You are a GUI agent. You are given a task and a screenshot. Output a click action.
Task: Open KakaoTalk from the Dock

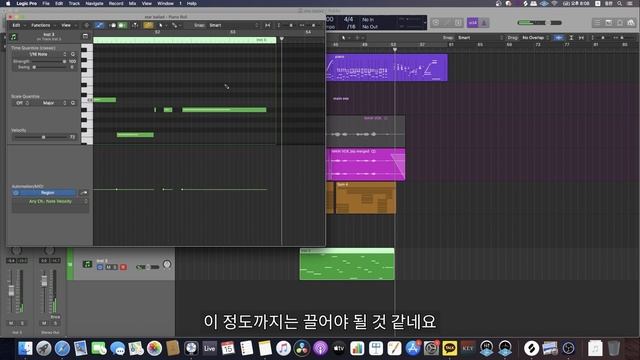(449, 348)
